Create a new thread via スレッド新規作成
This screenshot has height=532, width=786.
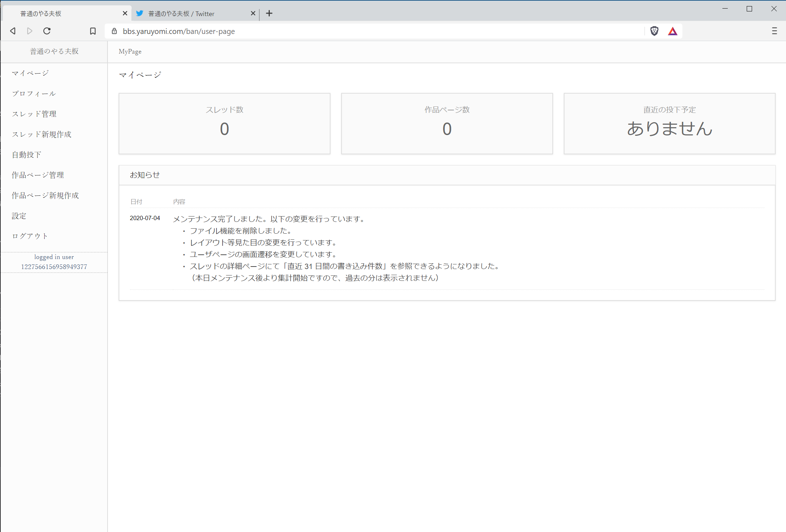(42, 134)
